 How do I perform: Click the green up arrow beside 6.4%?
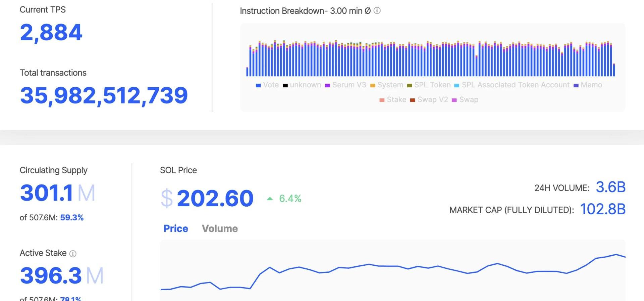click(x=270, y=199)
